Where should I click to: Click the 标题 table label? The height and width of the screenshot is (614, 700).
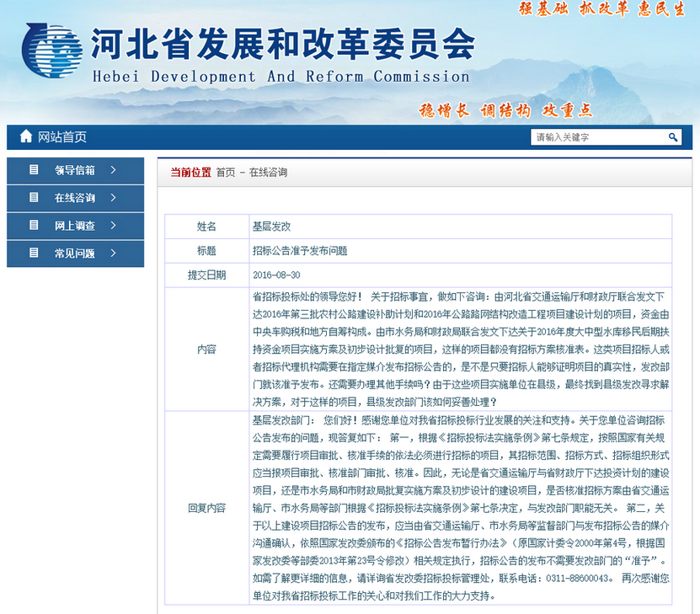206,251
